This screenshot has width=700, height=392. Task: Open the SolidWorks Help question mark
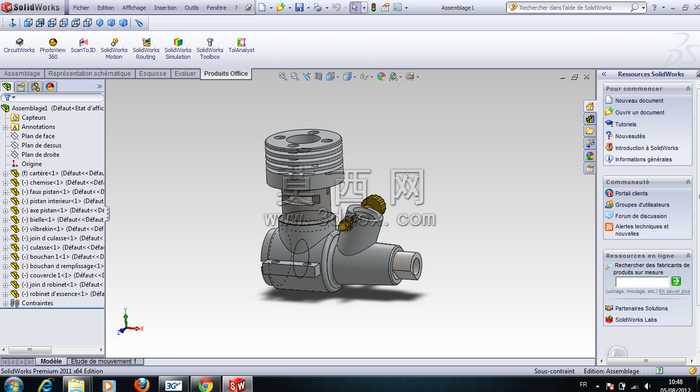click(654, 8)
